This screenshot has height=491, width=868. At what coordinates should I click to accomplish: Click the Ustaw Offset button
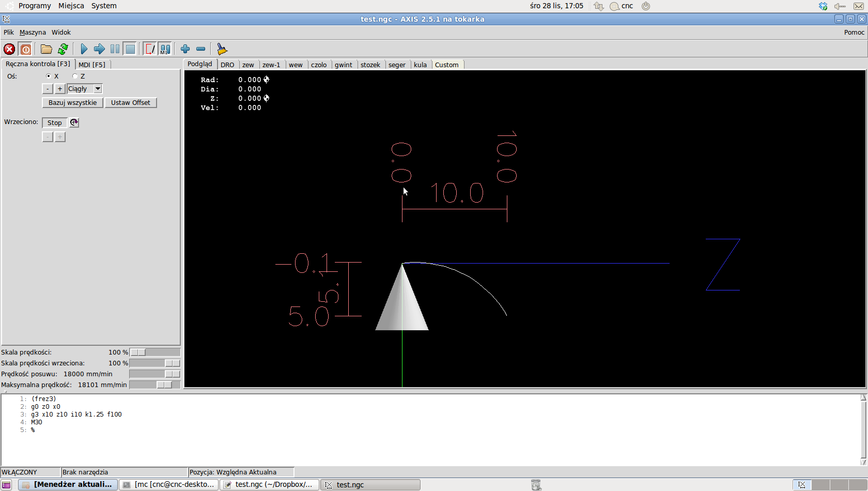(131, 103)
